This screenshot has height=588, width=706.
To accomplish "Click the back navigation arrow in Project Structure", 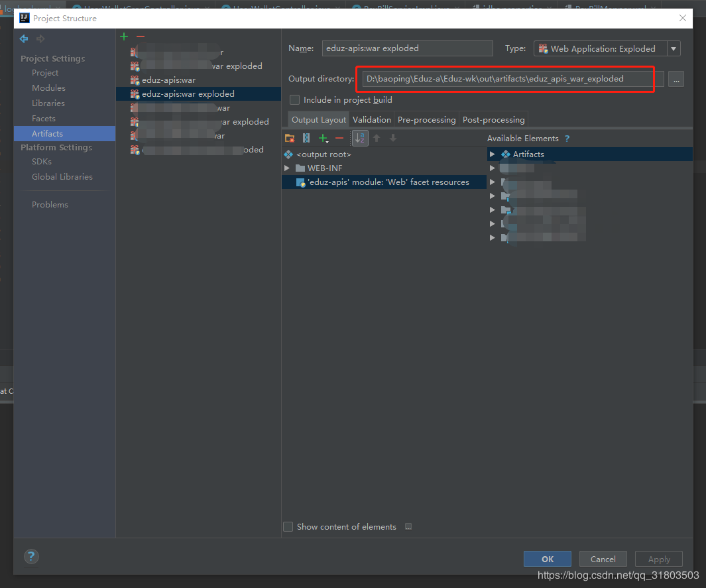I will tap(23, 40).
